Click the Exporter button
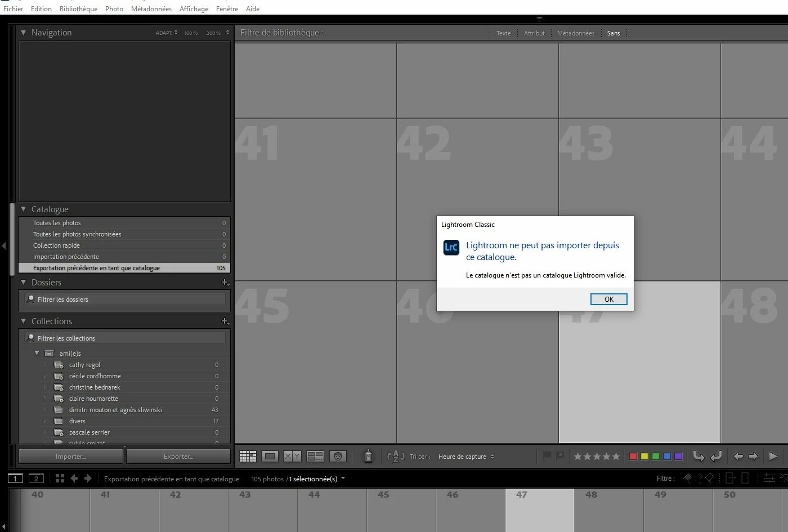The width and height of the screenshot is (788, 532). tap(178, 457)
